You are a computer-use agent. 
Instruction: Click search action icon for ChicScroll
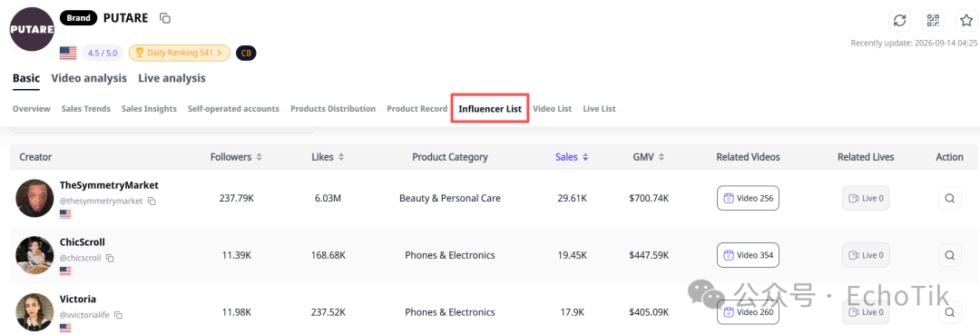[949, 255]
